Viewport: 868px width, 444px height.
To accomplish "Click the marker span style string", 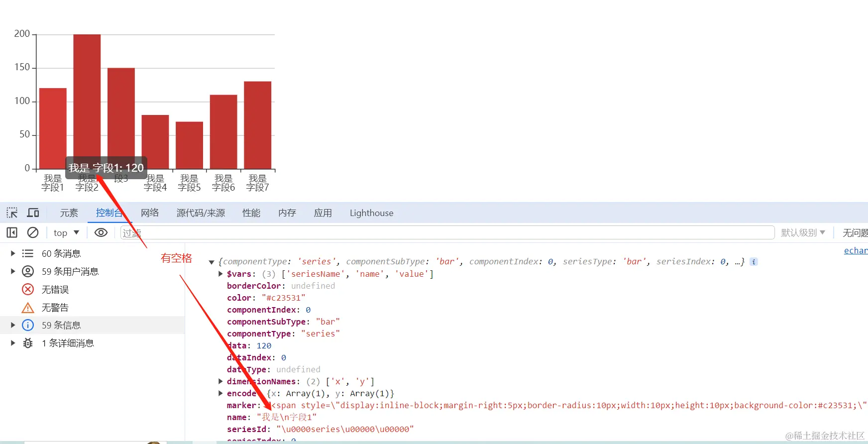I will coord(566,405).
